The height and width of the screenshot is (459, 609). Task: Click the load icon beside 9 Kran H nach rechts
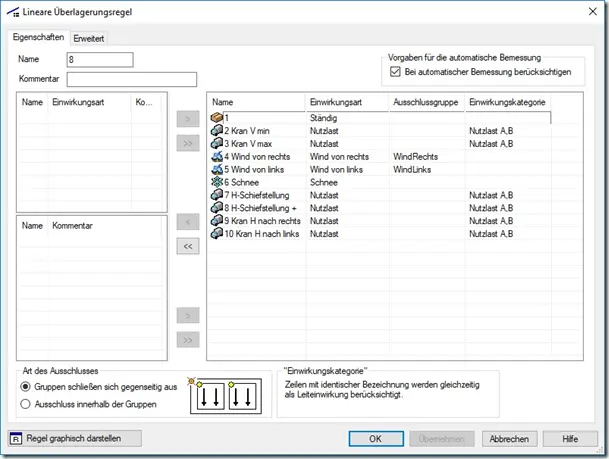tap(217, 221)
